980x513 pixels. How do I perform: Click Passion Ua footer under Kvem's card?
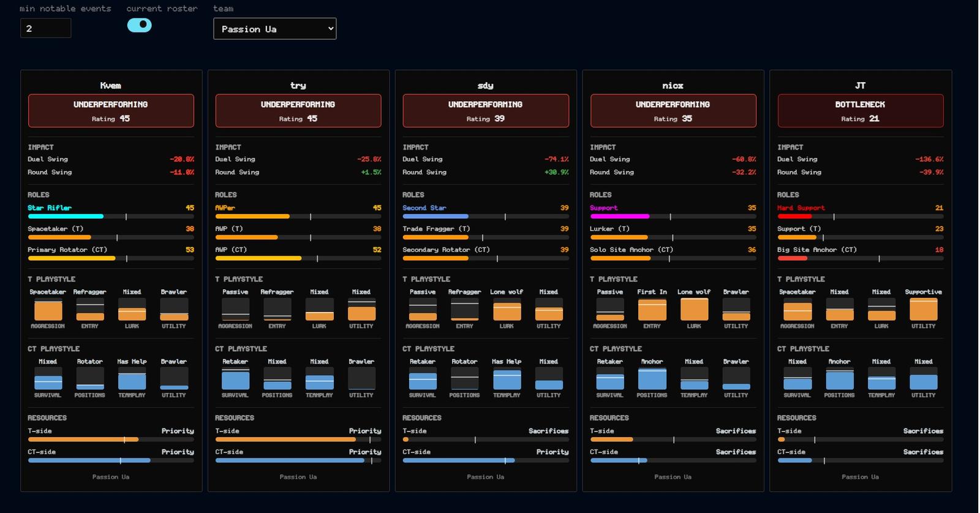(x=111, y=477)
